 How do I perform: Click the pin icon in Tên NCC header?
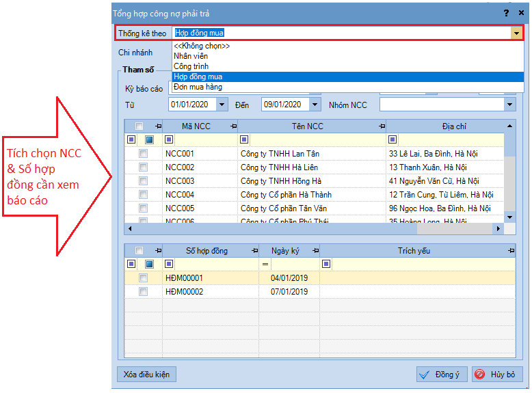coord(380,126)
